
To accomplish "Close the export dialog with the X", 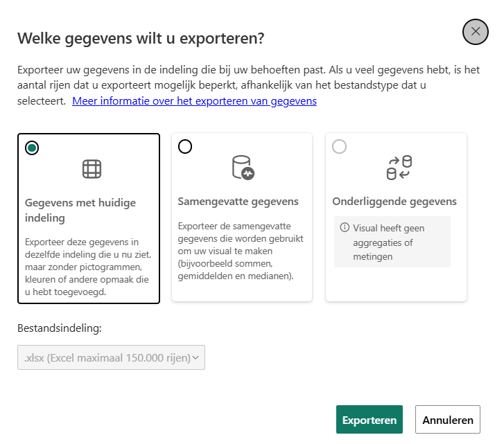I will pyautogui.click(x=475, y=32).
